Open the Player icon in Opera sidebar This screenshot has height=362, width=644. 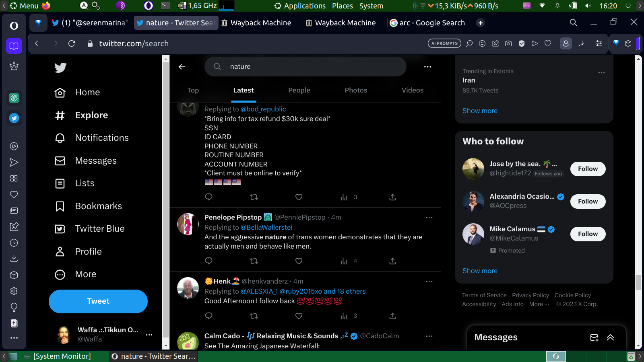tap(14, 146)
